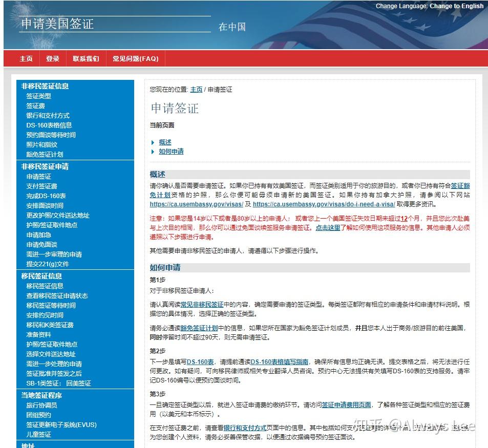The image size is (488, 448).
Task: Open the 签证申请费用页面 link in step 3
Action: [x=346, y=405]
